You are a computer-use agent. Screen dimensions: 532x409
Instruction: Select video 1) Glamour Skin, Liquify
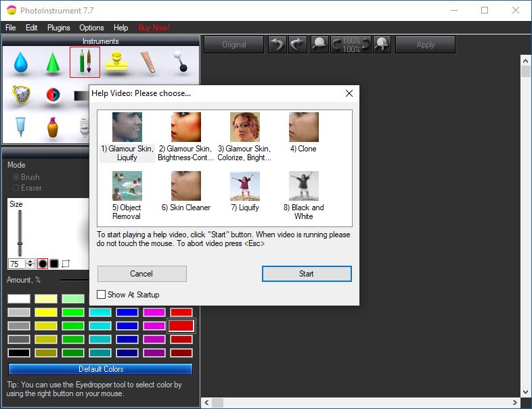[127, 137]
